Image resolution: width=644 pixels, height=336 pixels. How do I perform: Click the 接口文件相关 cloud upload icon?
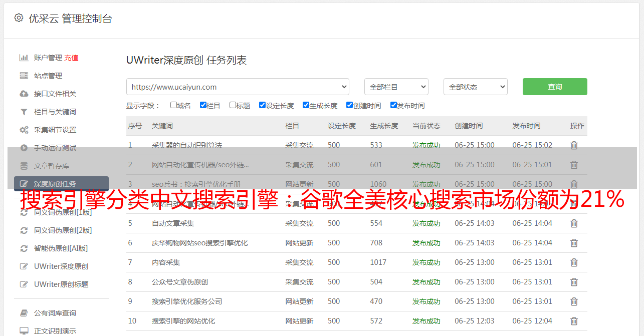24,94
